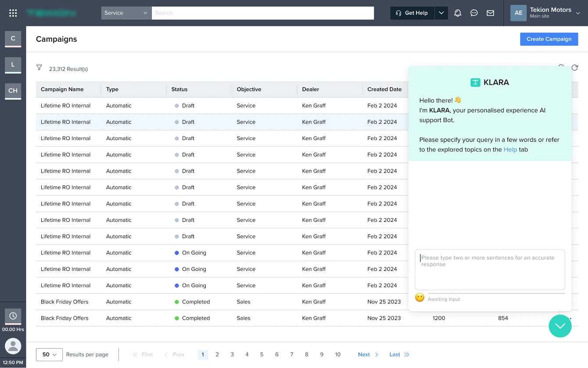Open the chat bubble icon in header
588x368 pixels.
[x=474, y=13]
